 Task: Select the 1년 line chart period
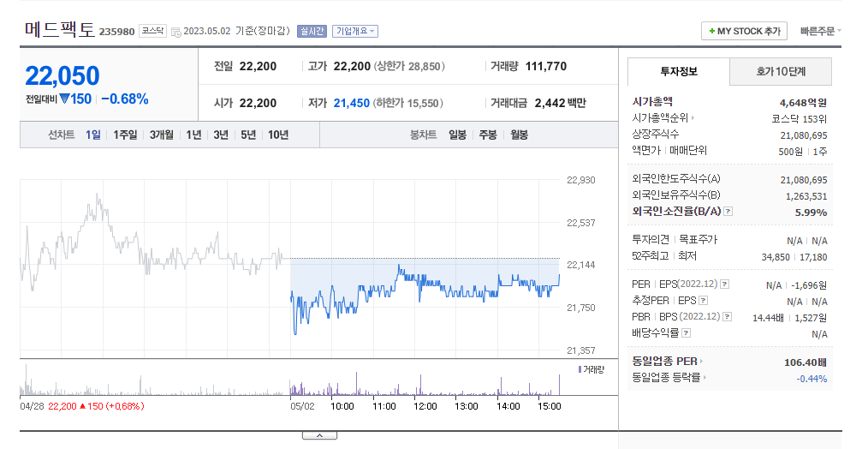click(x=193, y=135)
